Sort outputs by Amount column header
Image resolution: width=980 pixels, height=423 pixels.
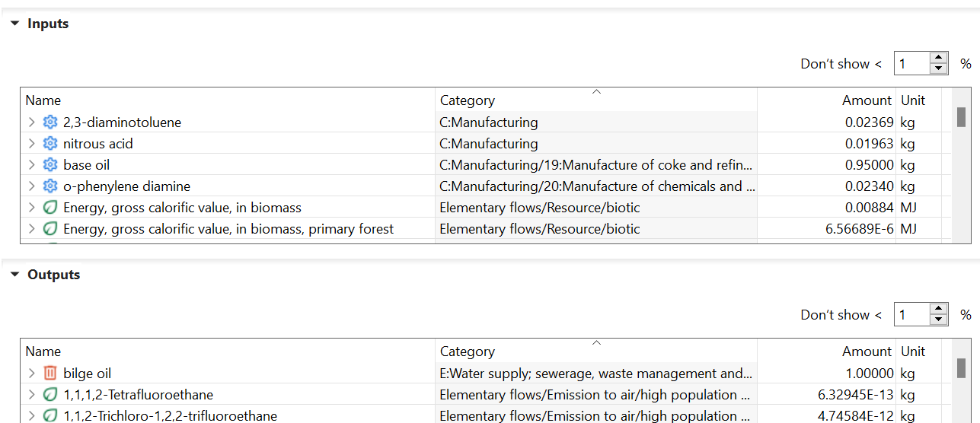pos(866,351)
